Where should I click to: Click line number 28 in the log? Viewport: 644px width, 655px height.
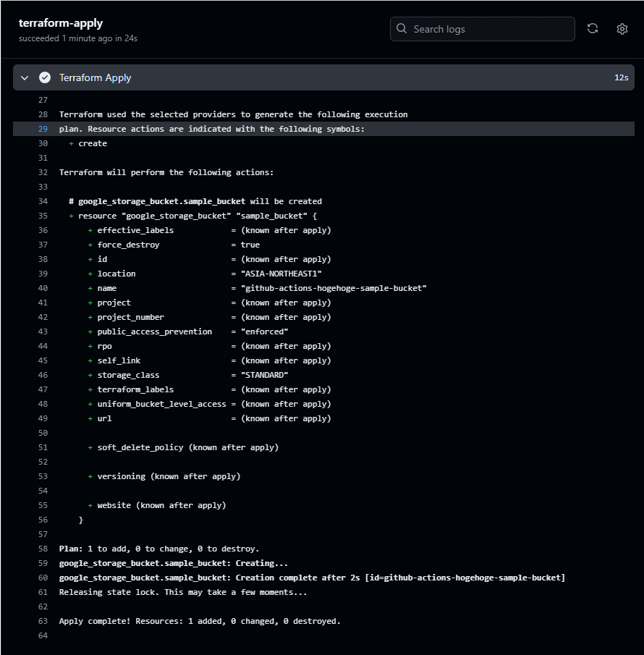point(43,114)
